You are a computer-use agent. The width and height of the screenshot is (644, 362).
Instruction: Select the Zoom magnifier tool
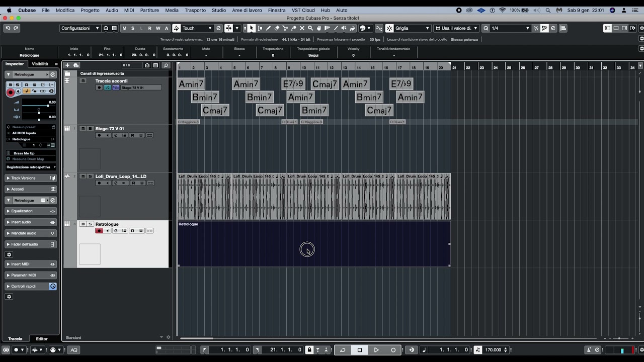tap(310, 28)
